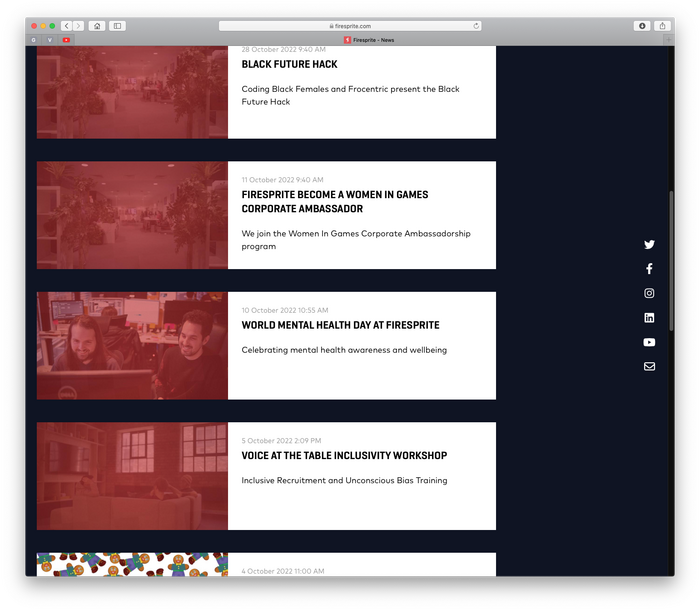Viewport: 700px width, 610px height.
Task: Open Women In Games Corporate Ambassador headline
Action: (335, 202)
